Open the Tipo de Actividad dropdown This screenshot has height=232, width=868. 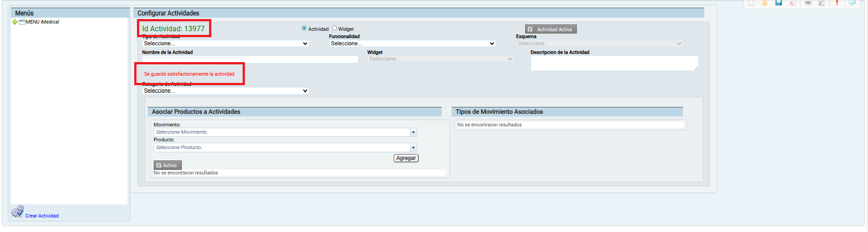click(225, 43)
